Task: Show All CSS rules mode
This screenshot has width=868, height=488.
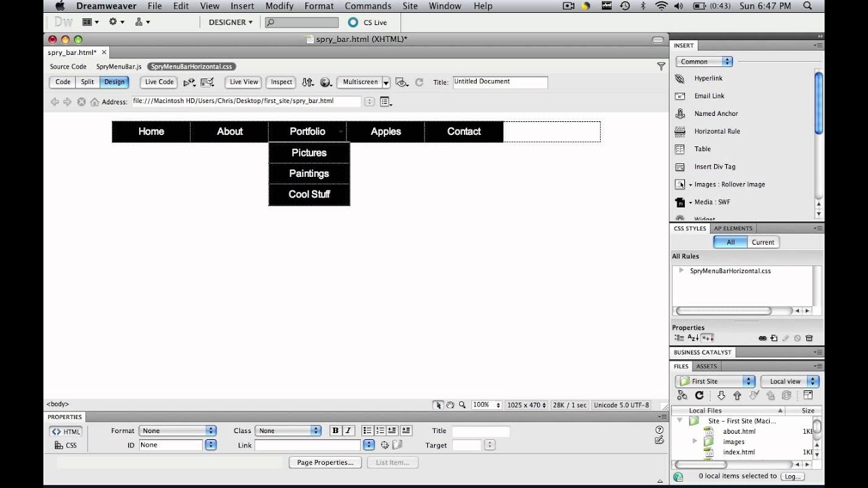Action: (730, 242)
